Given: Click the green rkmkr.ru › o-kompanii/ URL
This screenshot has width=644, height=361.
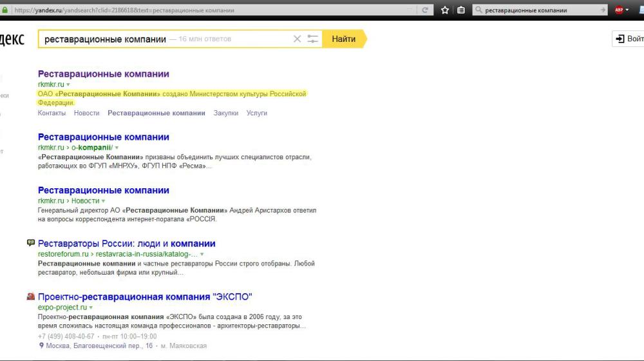Looking at the screenshot, I should click(x=75, y=148).
